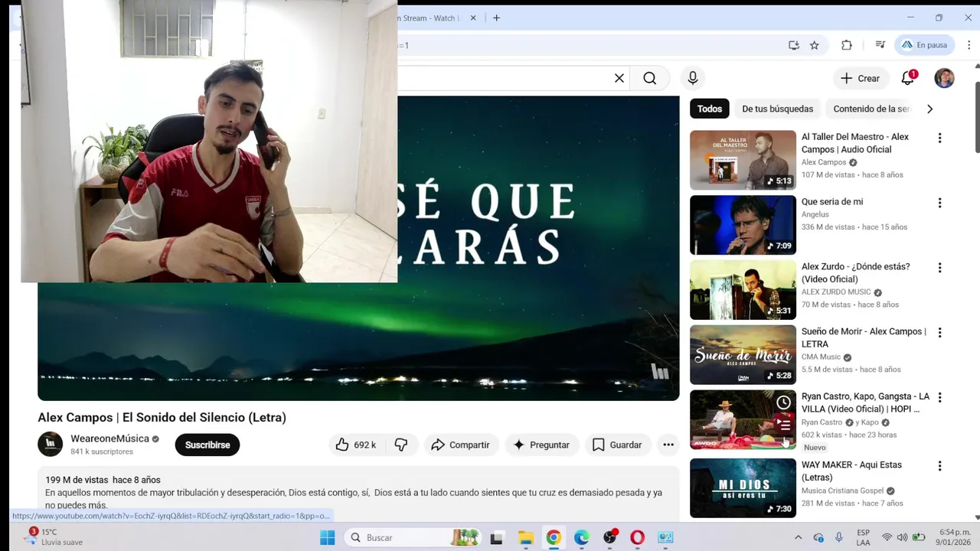Open Al Taller Del Maestro video thumbnail
This screenshot has width=980, height=551.
pos(743,160)
